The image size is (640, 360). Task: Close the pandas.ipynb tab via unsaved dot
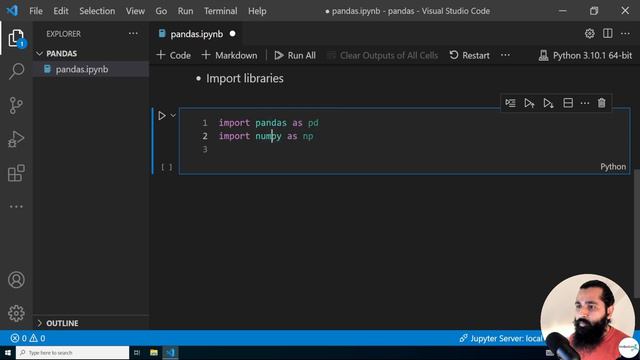coord(232,34)
